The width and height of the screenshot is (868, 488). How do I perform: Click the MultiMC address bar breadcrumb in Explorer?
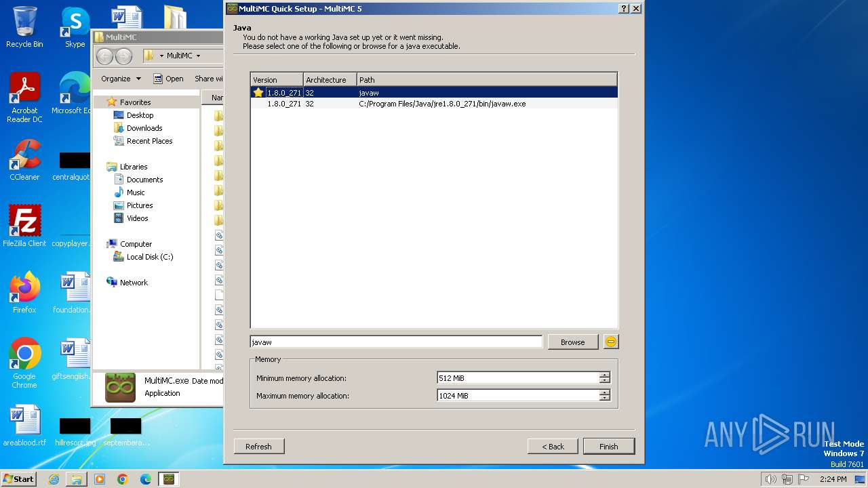coord(180,56)
